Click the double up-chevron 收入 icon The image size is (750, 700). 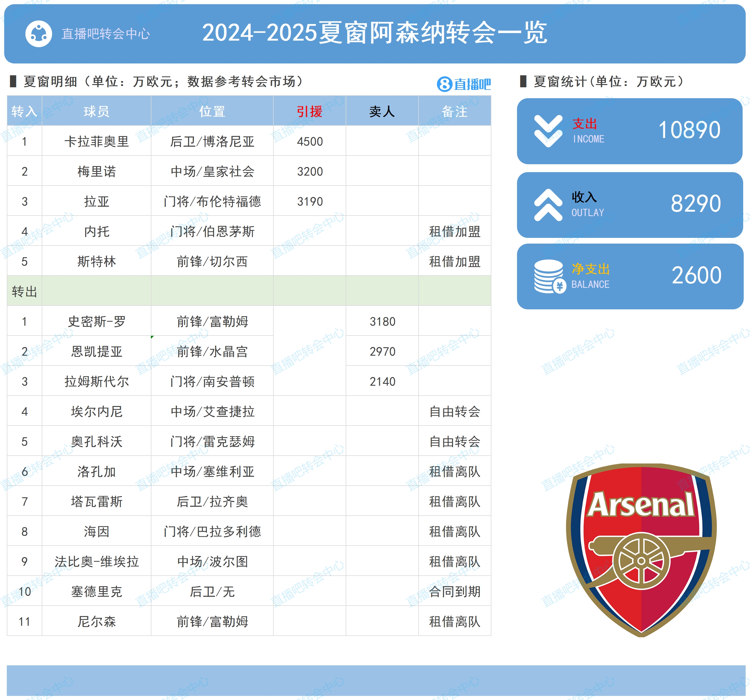[x=548, y=205]
